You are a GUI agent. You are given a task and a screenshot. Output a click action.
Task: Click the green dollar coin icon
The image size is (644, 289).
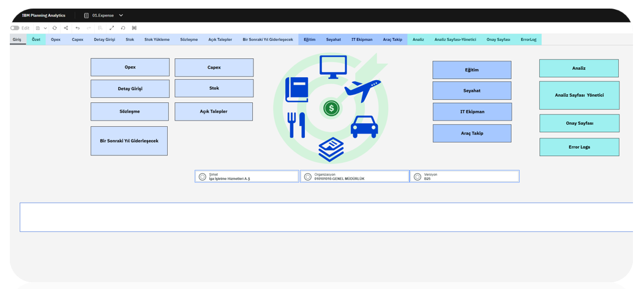tap(331, 108)
